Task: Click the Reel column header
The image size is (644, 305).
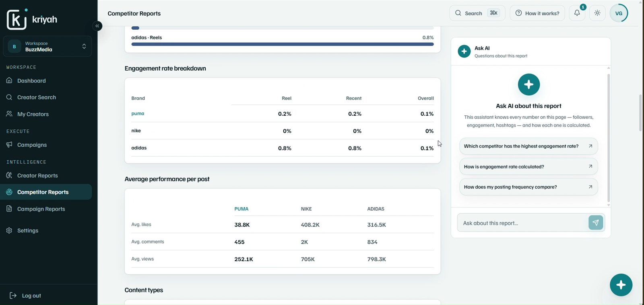Action: click(x=287, y=98)
